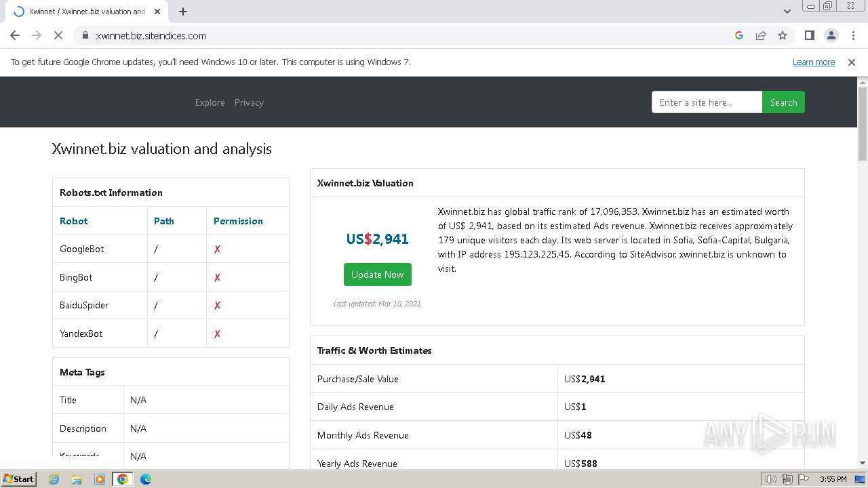The width and height of the screenshot is (868, 488).
Task: Open the Explore nav link
Action: 210,102
